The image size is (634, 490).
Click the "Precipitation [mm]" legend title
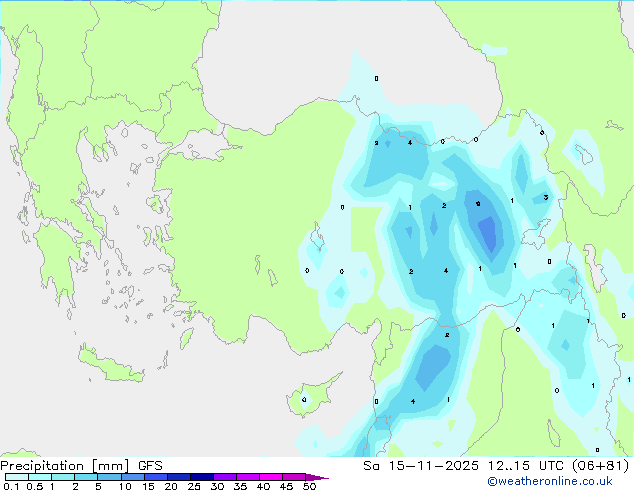[65, 466]
